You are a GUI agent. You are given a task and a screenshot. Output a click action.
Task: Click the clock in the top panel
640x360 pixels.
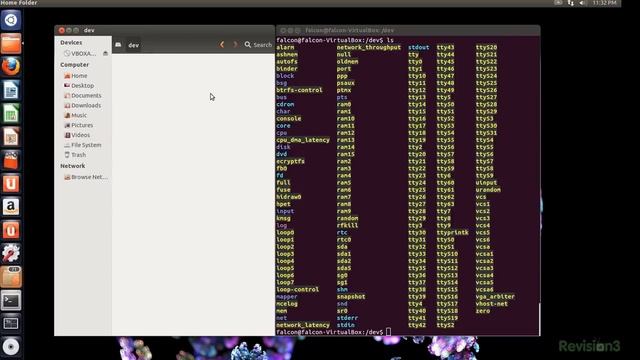coord(604,3)
